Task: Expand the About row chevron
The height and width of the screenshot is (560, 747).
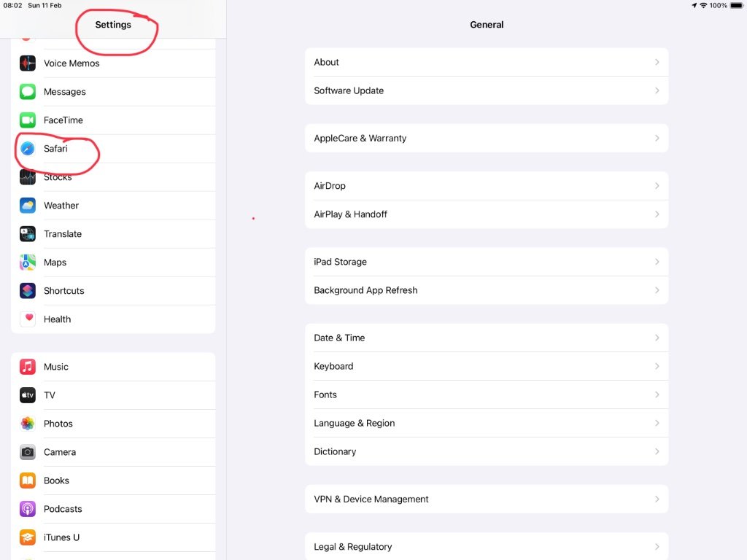Action: (x=657, y=62)
